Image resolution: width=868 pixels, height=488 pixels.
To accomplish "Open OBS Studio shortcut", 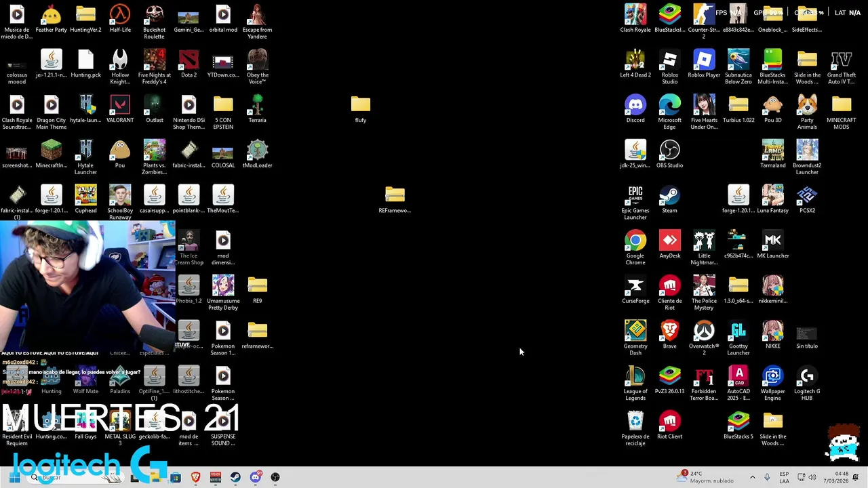I will pos(669,155).
